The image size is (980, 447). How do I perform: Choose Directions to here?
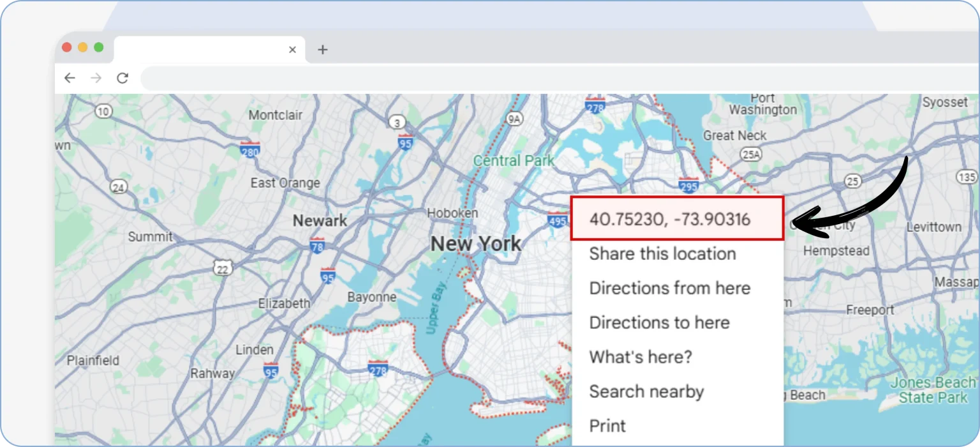point(659,322)
